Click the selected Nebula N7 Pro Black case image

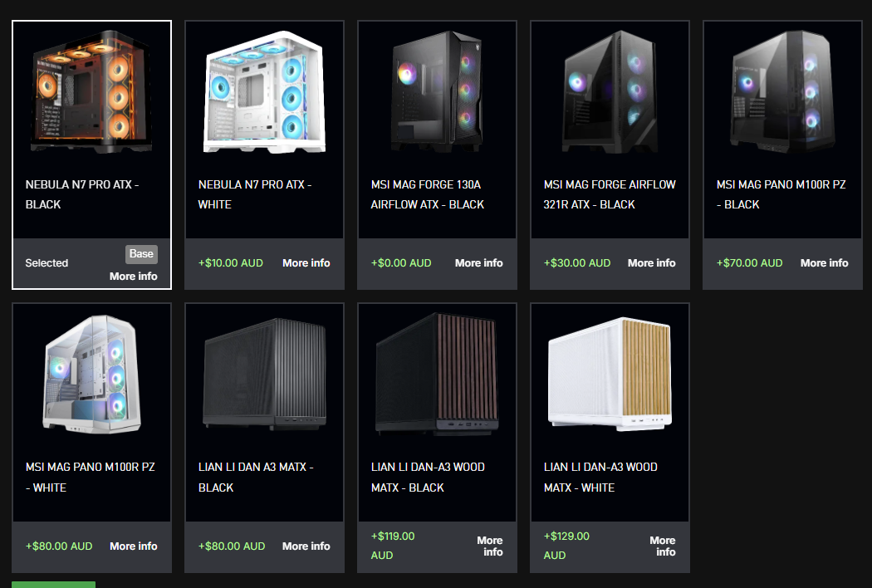click(x=91, y=92)
